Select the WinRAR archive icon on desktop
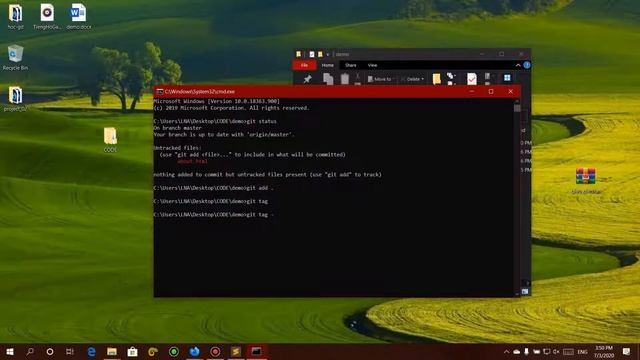The height and width of the screenshot is (360, 640). coord(586,181)
